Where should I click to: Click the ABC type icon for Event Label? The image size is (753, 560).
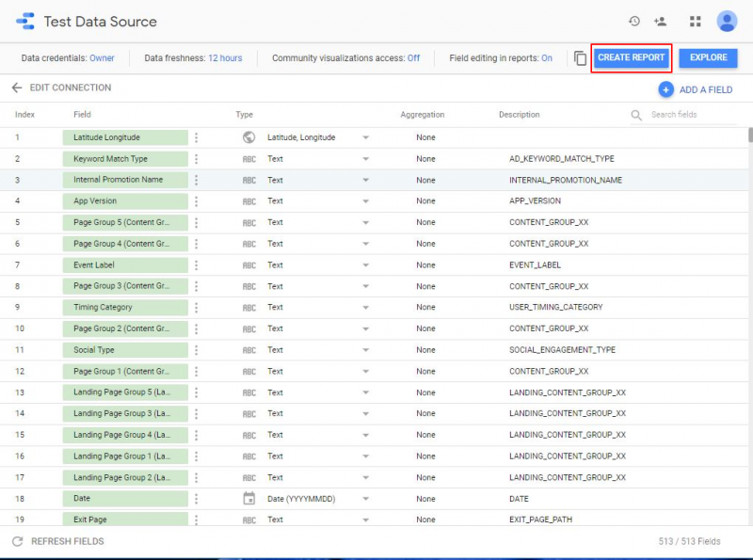click(x=248, y=265)
